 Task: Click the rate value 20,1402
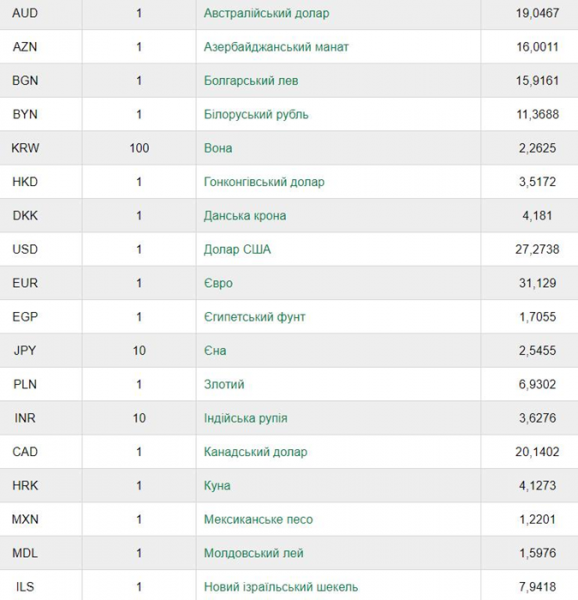click(x=537, y=452)
